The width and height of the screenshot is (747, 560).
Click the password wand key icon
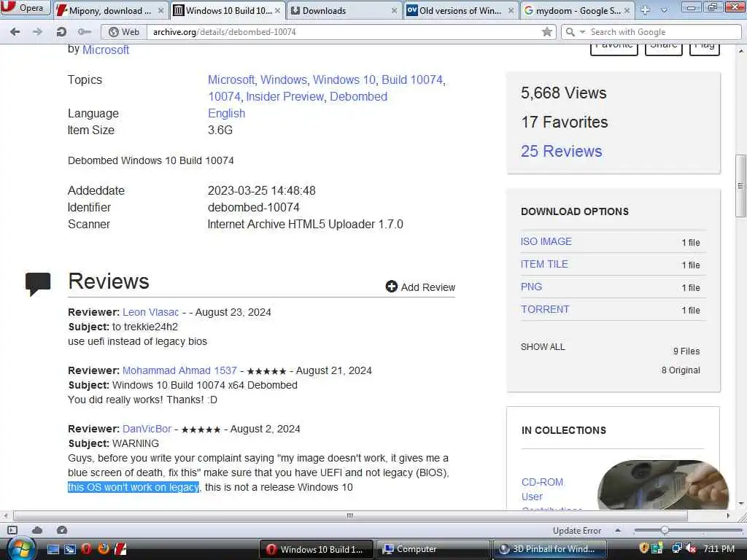85,32
